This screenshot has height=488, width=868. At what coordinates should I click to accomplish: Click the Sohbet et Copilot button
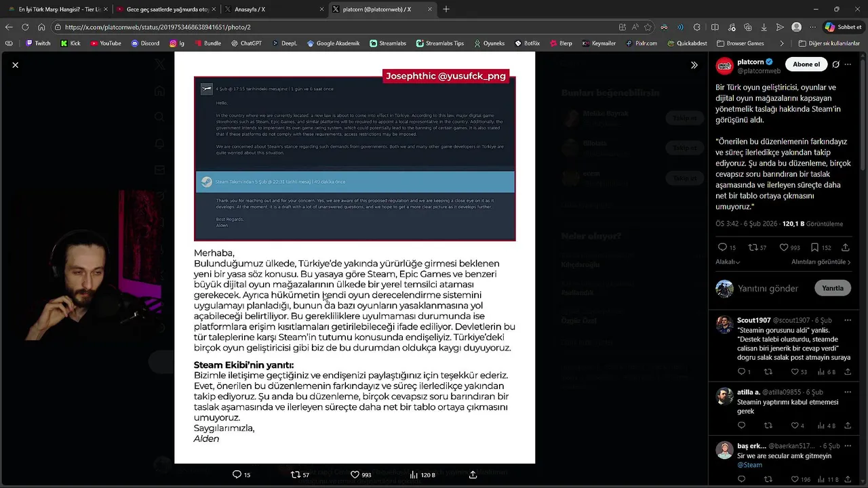(843, 27)
